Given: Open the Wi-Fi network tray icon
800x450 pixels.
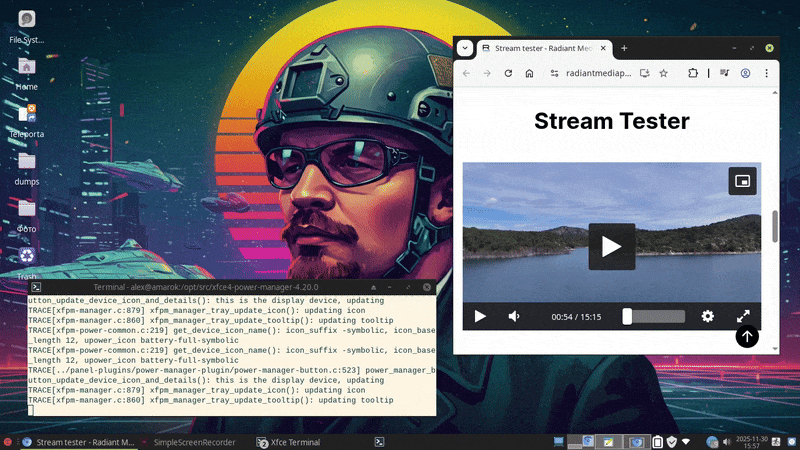Looking at the screenshot, I should [686, 442].
